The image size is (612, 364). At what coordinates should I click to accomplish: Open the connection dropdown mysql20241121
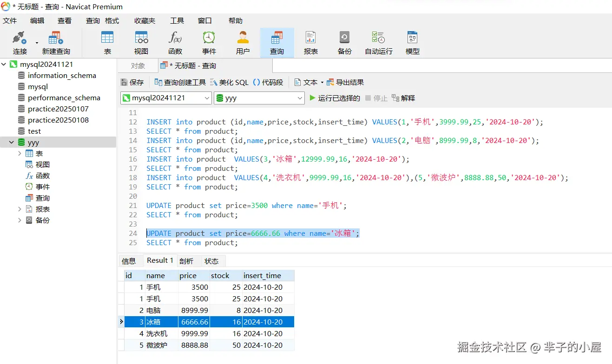tap(166, 98)
